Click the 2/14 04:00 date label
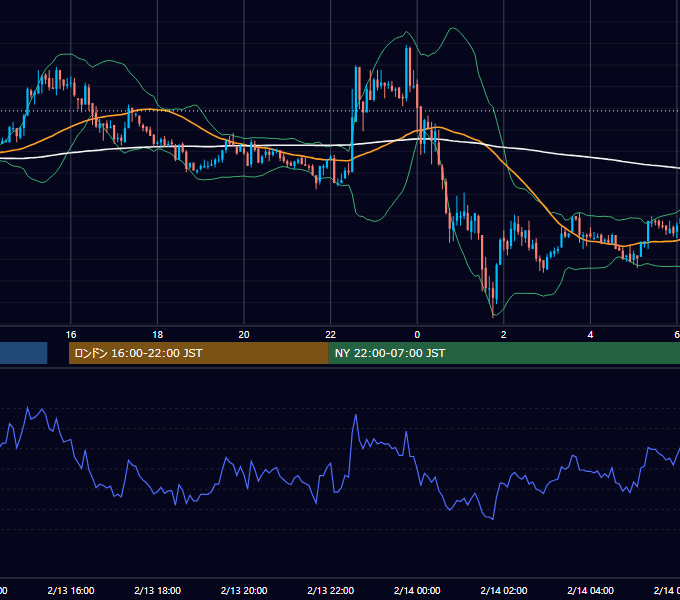680x600 pixels. (590, 590)
